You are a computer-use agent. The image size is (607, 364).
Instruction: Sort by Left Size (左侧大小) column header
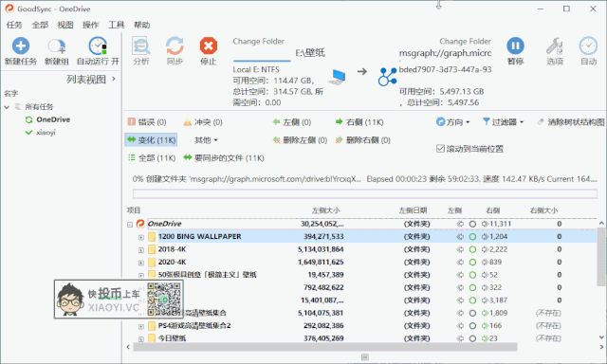pyautogui.click(x=326, y=210)
